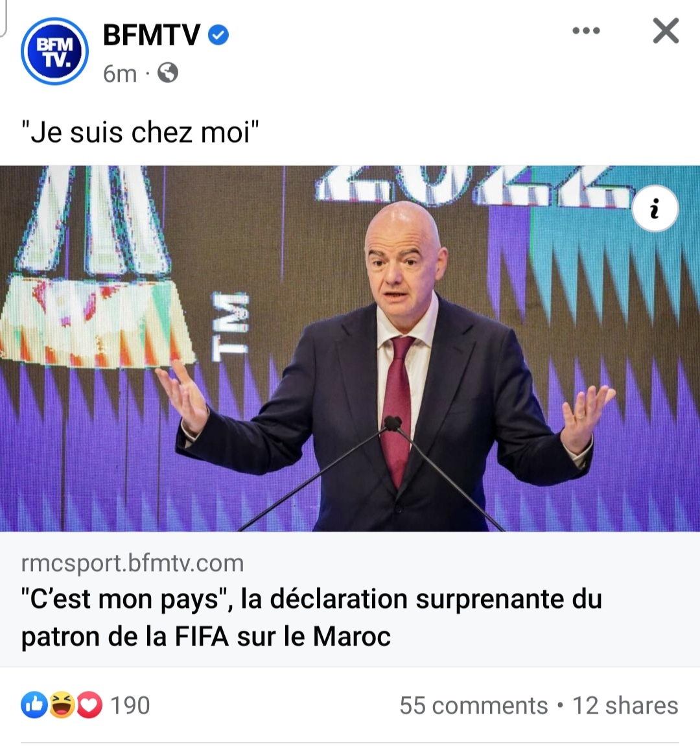The height and width of the screenshot is (748, 700).
Task: Click the rmcsport.bfmtv.com source domain
Action: point(132,563)
